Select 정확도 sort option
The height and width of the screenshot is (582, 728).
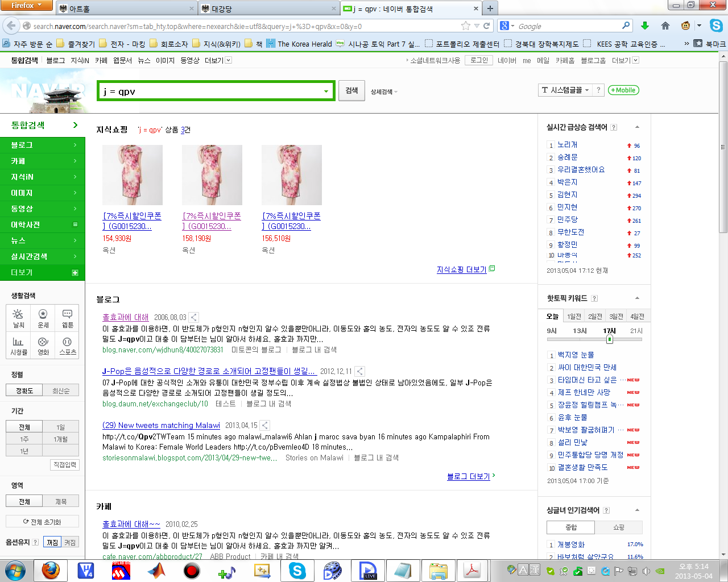(24, 390)
